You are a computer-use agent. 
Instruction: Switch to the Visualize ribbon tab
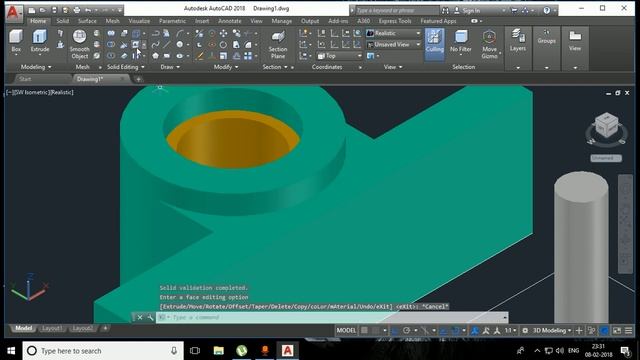tap(139, 21)
